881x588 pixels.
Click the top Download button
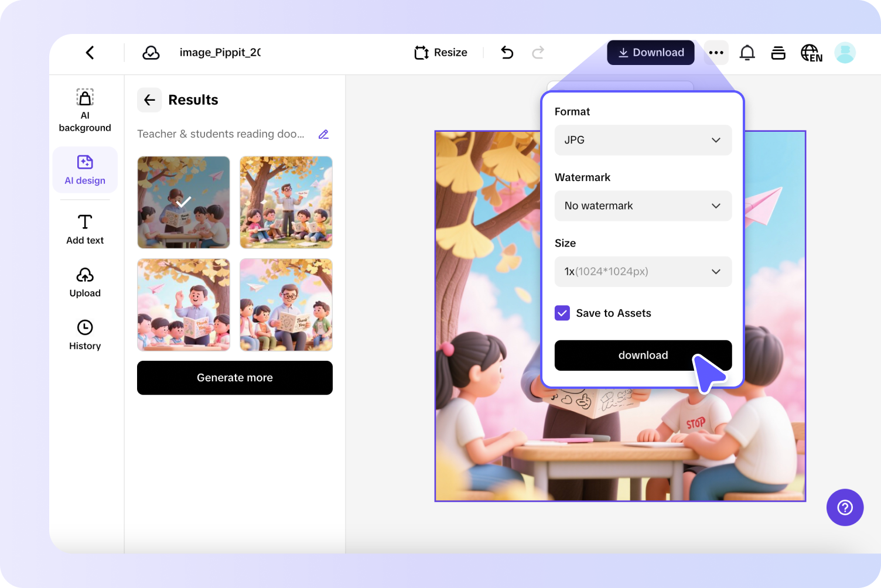pos(651,53)
